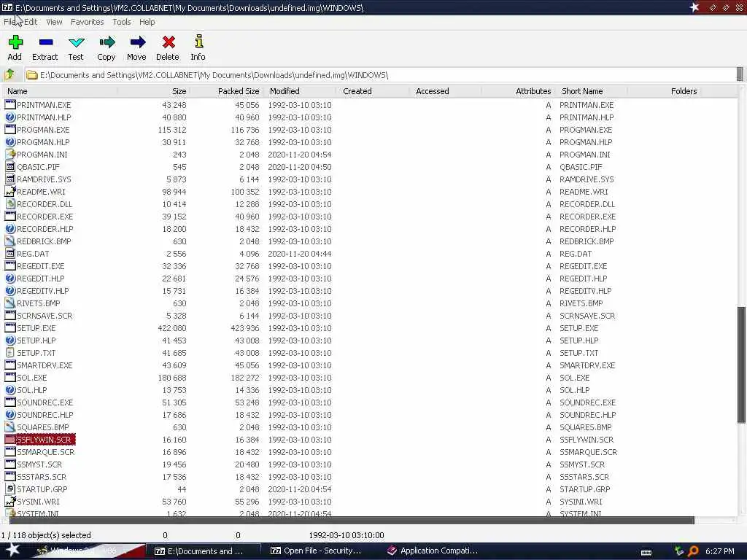Select the SETUP.TXT text file icon
This screenshot has height=560, width=747.
[x=10, y=353]
